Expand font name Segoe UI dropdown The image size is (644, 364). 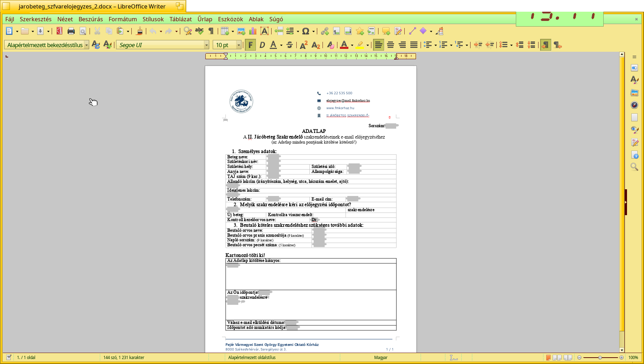click(206, 45)
